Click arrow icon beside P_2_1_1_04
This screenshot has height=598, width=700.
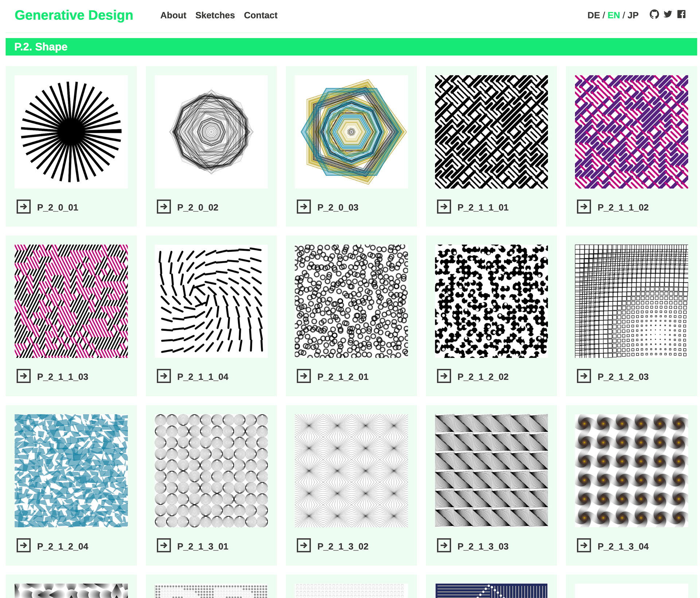pyautogui.click(x=164, y=376)
